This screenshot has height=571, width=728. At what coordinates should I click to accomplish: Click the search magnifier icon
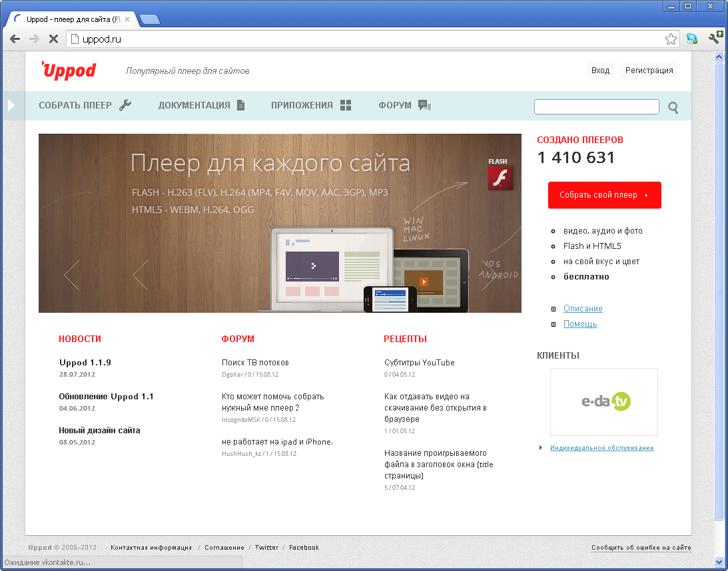point(673,108)
